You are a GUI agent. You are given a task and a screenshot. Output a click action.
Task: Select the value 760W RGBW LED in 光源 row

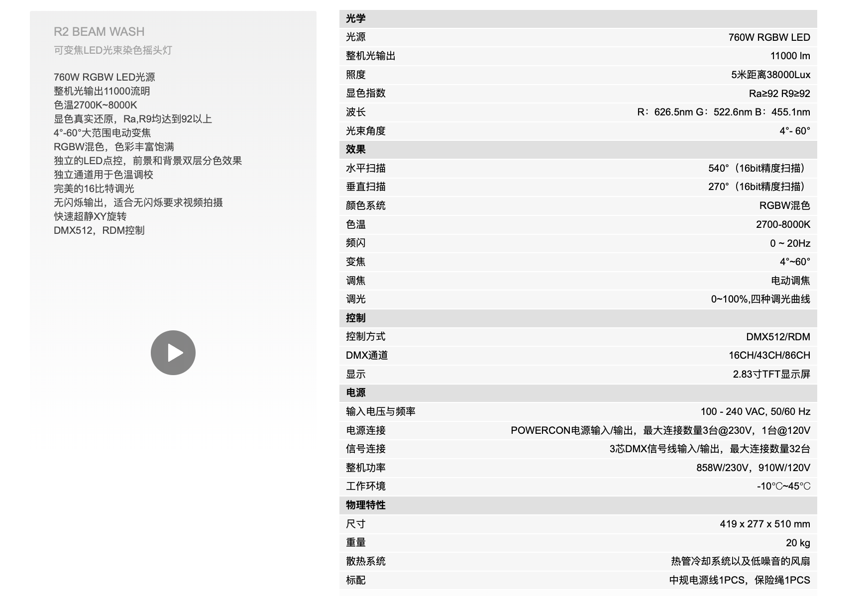click(x=769, y=37)
